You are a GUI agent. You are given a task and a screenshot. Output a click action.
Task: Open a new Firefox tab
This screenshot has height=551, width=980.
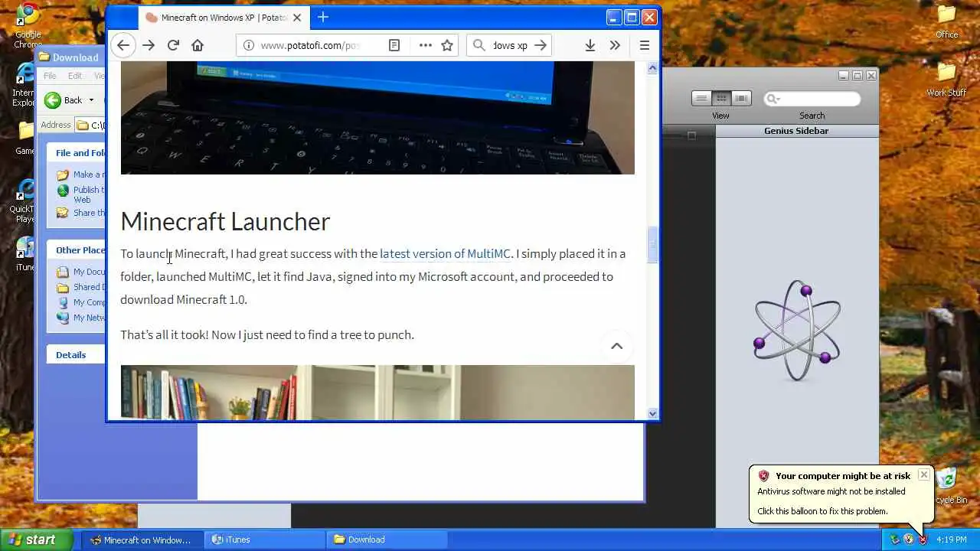[x=323, y=17]
